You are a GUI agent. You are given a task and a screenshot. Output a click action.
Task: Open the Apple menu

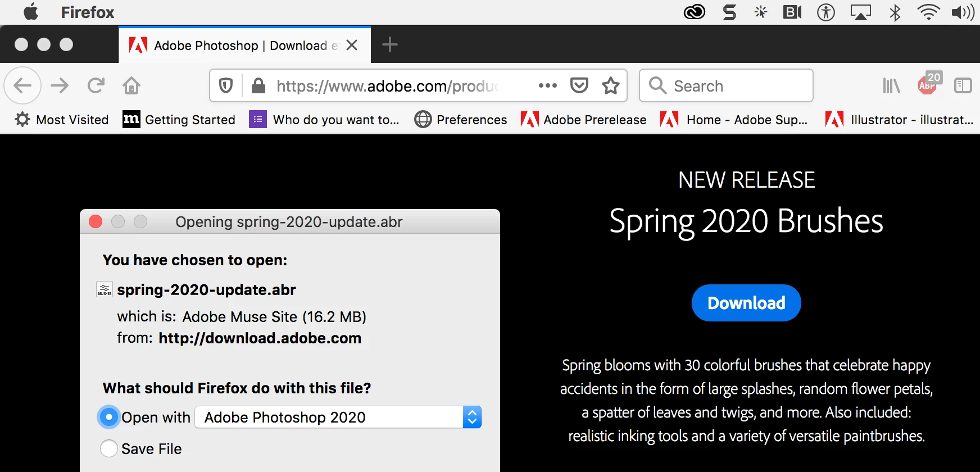point(31,12)
